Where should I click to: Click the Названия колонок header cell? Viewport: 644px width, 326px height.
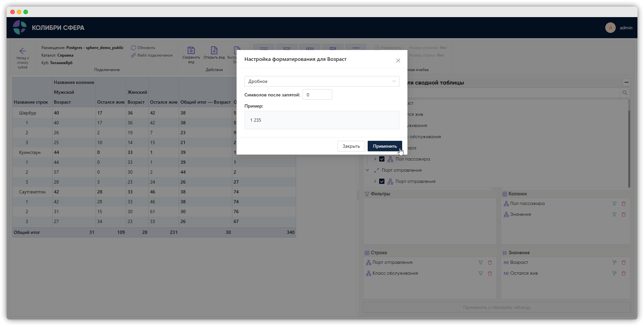[x=74, y=82]
